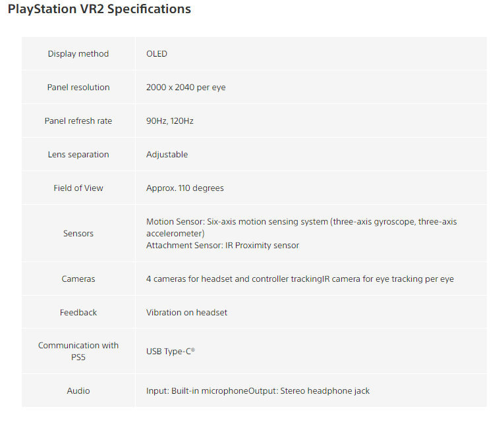This screenshot has height=426, width=504.
Task: Click the PlayStation VR2 Specifications heading
Action: coord(99,9)
